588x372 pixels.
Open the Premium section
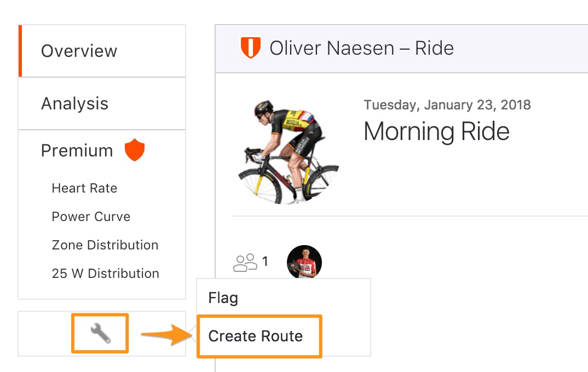coord(77,150)
